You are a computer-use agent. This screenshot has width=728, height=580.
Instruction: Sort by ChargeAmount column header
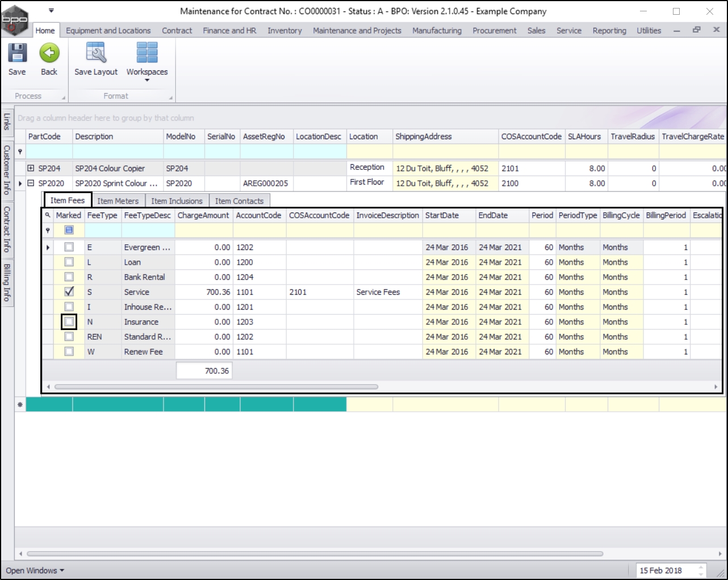203,215
